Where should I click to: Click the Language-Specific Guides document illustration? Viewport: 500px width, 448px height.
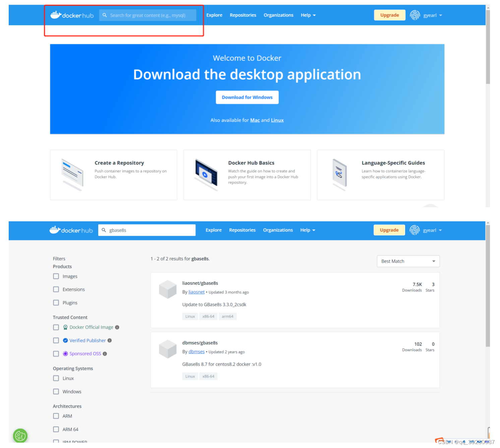point(339,175)
